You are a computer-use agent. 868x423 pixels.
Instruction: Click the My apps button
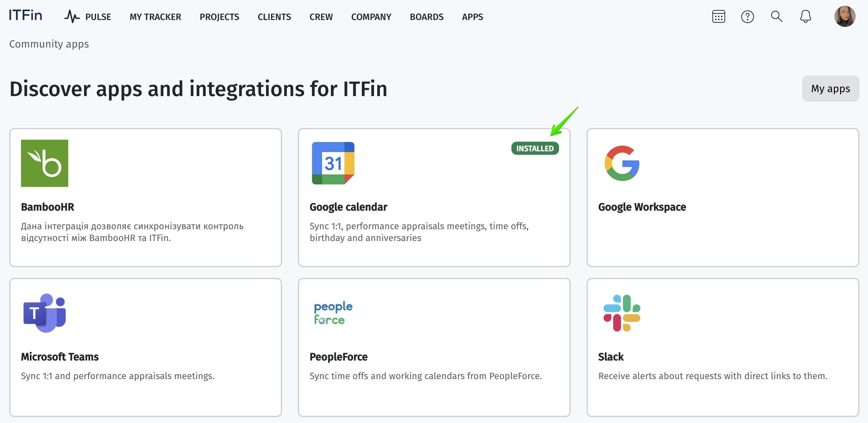pyautogui.click(x=830, y=89)
